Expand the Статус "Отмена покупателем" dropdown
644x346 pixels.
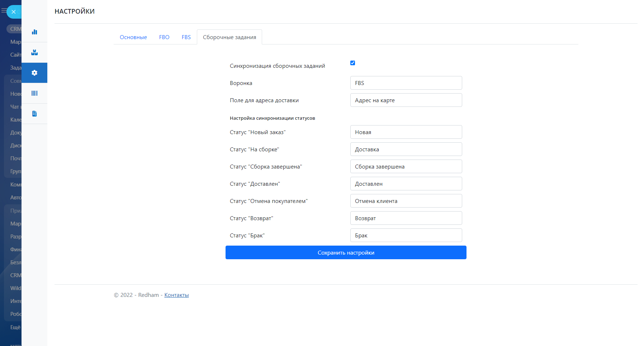tap(406, 201)
